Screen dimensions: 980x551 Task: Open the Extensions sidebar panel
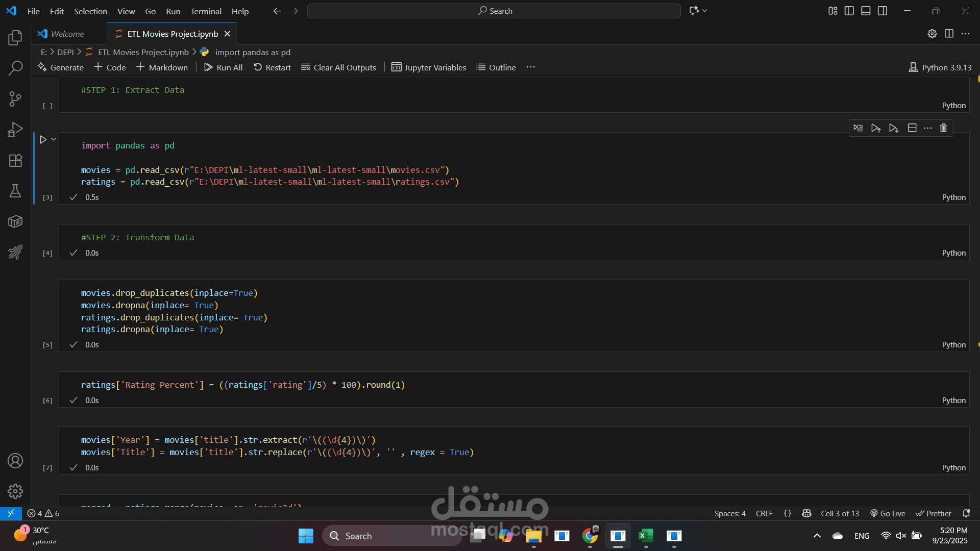point(15,160)
